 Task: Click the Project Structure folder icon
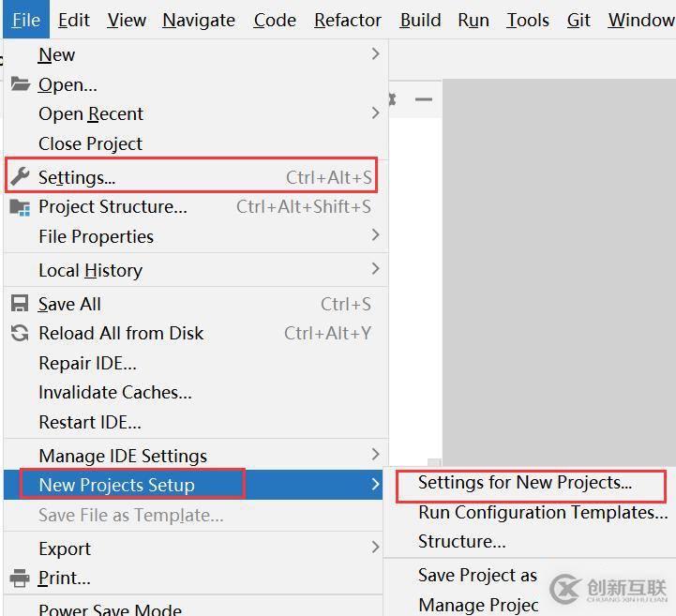tap(20, 206)
